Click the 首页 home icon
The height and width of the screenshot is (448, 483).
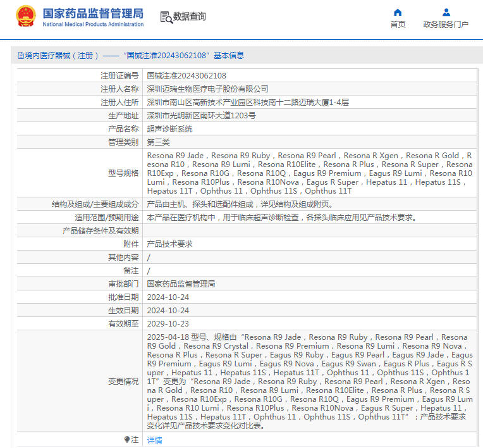[x=398, y=12]
